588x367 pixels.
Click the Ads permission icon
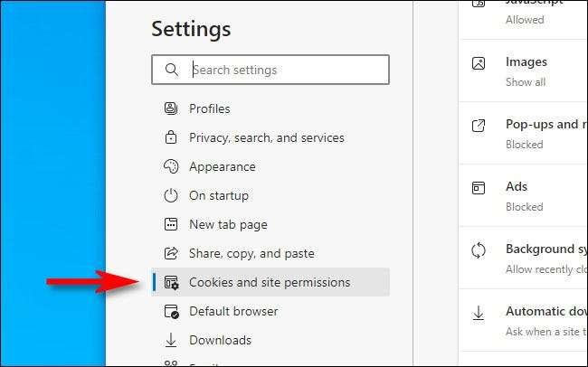[479, 188]
